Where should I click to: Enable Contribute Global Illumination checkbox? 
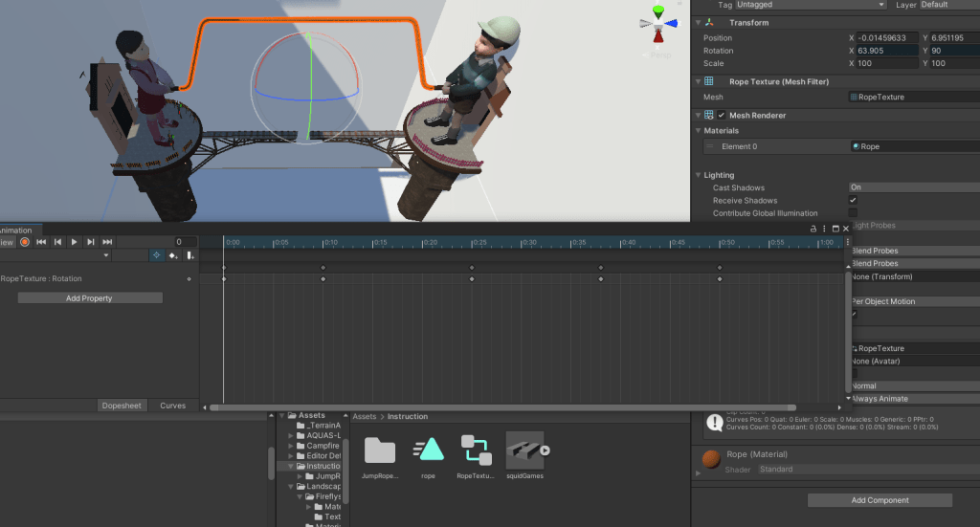click(853, 213)
